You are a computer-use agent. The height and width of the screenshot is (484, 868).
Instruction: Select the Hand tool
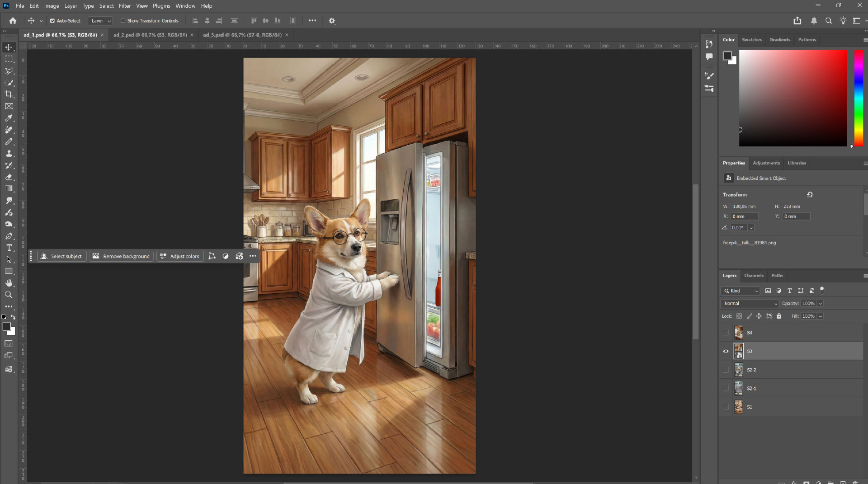[9, 283]
